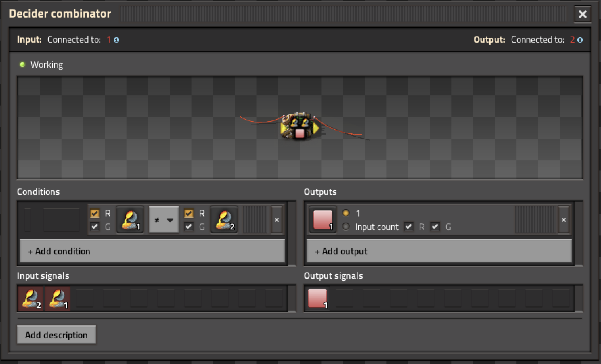Toggle green wire checkbox for second signal
This screenshot has height=364, width=601.
(x=189, y=227)
